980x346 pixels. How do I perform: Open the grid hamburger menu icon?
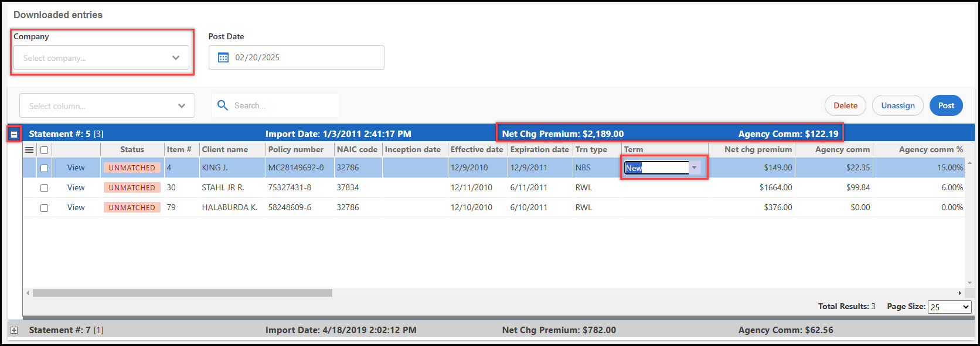click(29, 150)
